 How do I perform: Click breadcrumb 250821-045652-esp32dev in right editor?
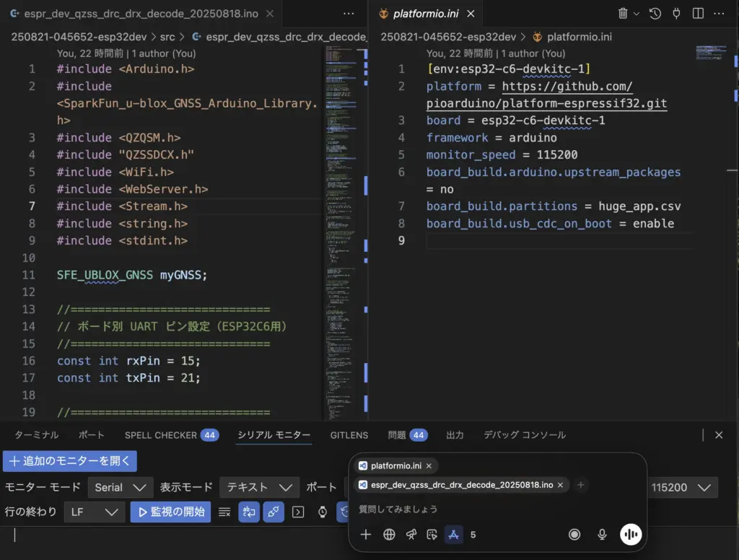point(448,37)
